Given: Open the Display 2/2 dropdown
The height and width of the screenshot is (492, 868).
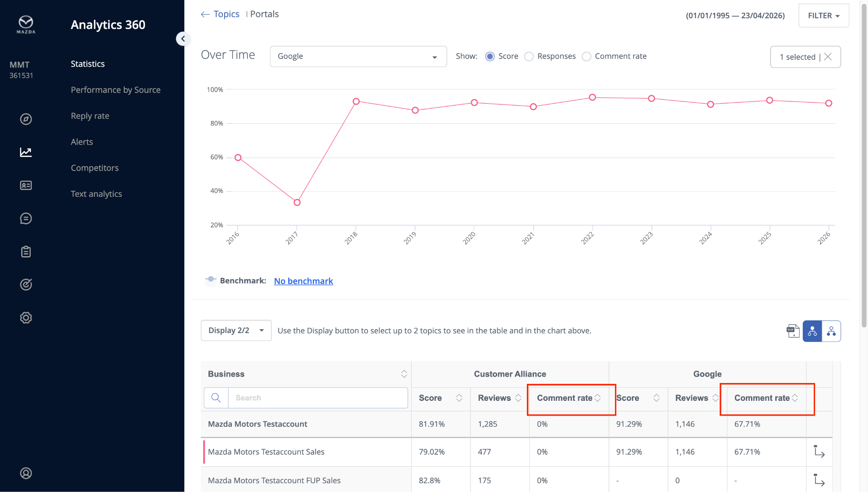Looking at the screenshot, I should click(236, 330).
